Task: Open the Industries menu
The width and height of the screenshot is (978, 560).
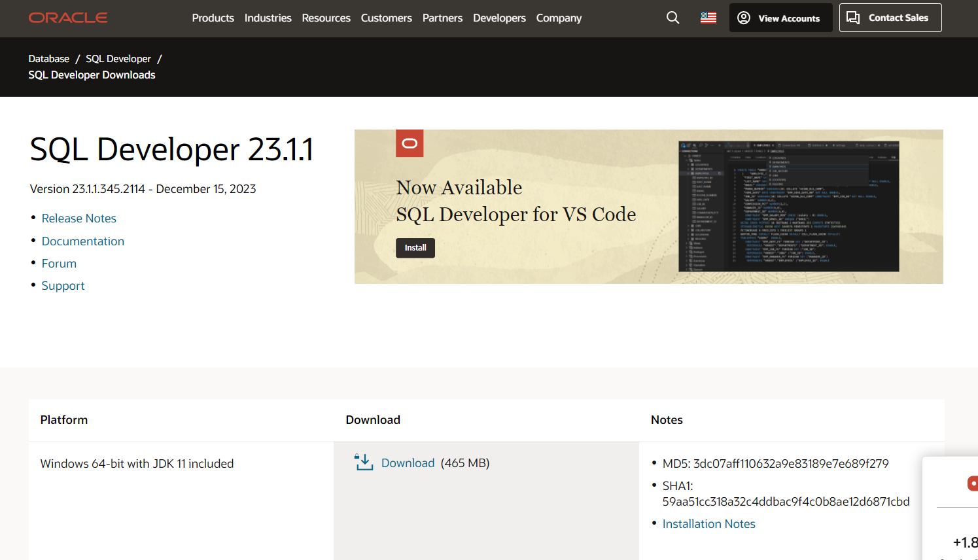Action: (x=268, y=18)
